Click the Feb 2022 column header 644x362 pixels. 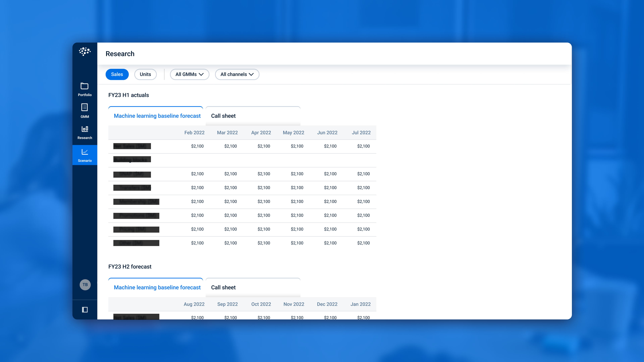pos(194,133)
